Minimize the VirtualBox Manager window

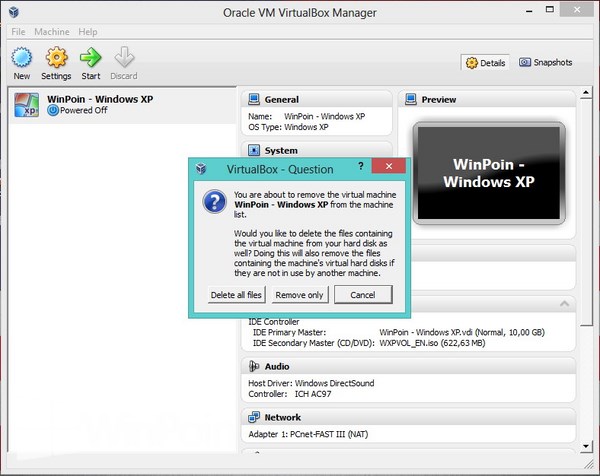[529, 11]
